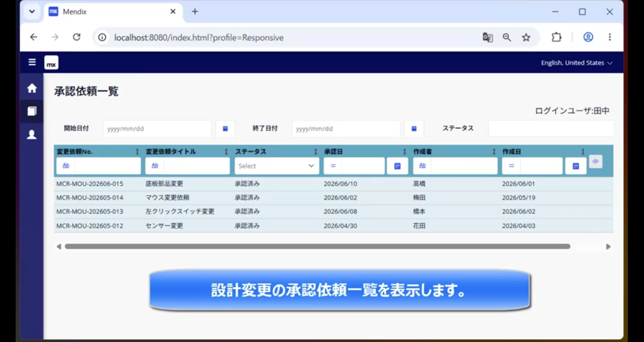Click title 左クリックスイッチ変更
644x342 pixels.
[180, 211]
